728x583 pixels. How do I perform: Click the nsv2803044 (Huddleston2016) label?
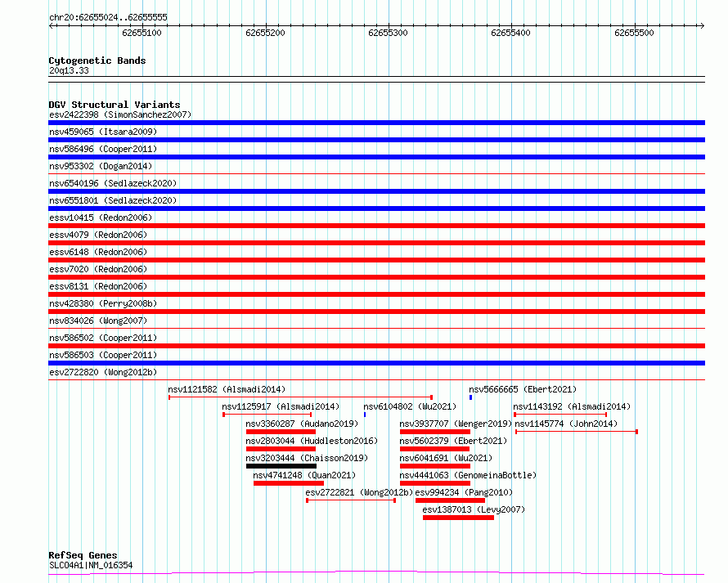(312, 441)
